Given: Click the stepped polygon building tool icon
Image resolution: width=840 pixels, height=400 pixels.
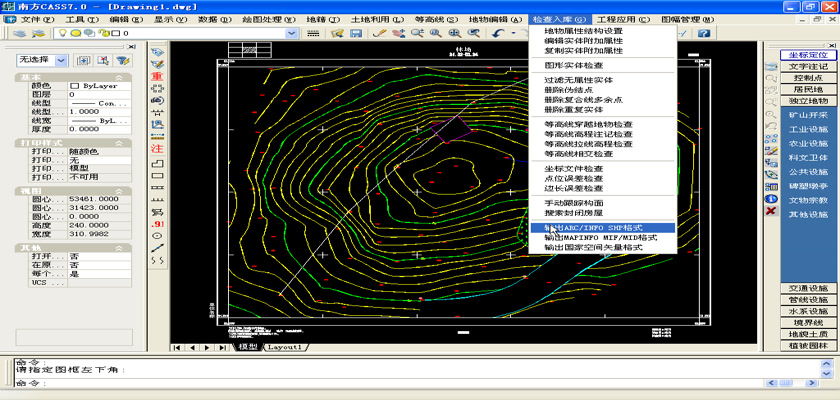Looking at the screenshot, I should [157, 163].
